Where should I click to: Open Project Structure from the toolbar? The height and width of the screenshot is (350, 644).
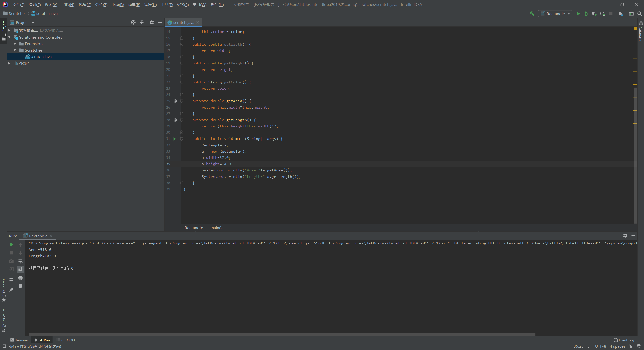pyautogui.click(x=621, y=14)
